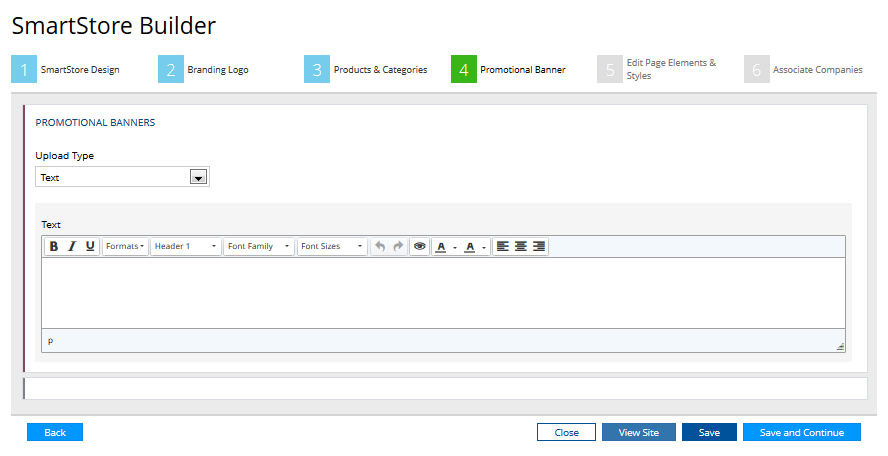This screenshot has height=456, width=888.
Task: Align text to the left
Action: [x=503, y=246]
